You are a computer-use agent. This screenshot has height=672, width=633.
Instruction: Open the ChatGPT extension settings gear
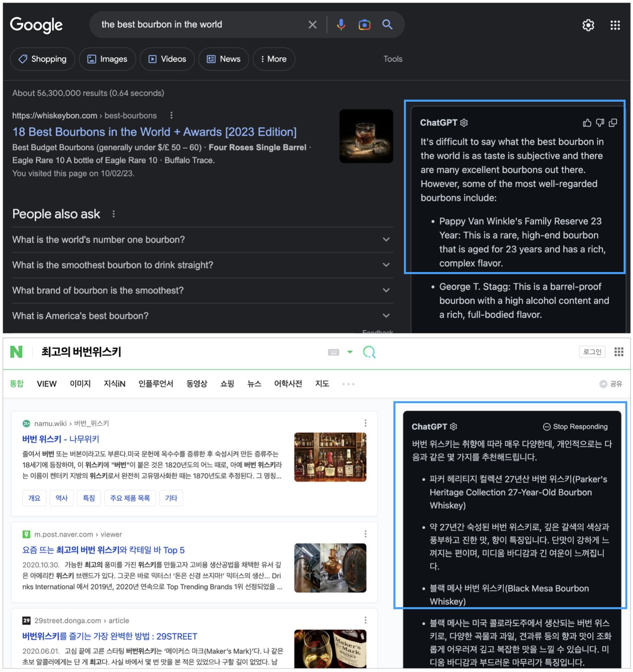[464, 122]
